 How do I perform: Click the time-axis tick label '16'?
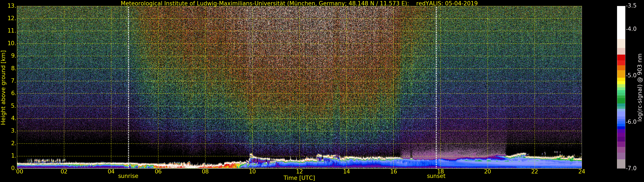coord(394,172)
